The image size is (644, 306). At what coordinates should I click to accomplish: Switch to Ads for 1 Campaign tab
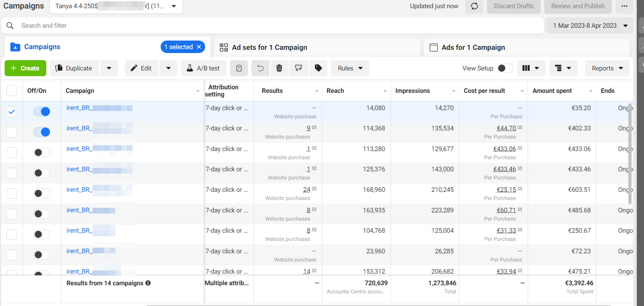473,47
